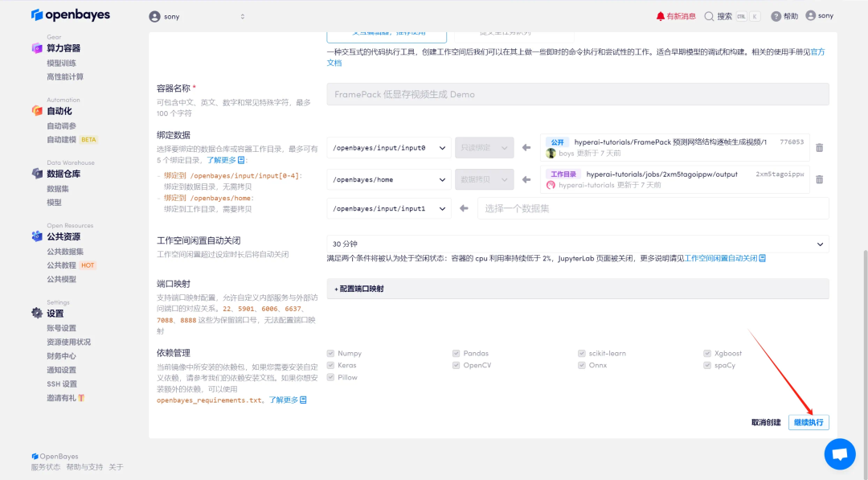Disable the Numpy dependency checkbox

click(331, 352)
